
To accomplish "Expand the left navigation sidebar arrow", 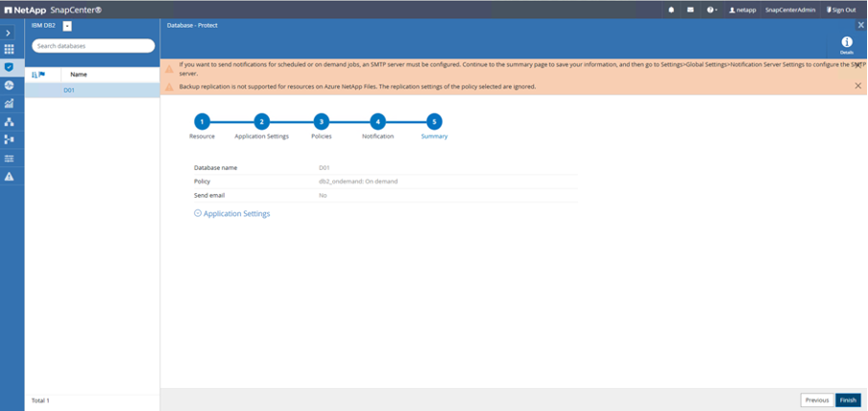I will tap(9, 34).
